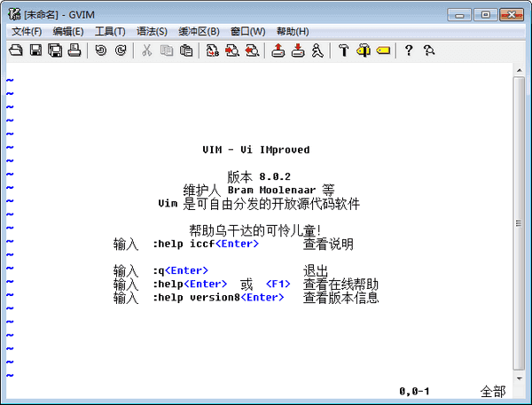Click the Save All files icon
This screenshot has height=405, width=532.
point(55,51)
